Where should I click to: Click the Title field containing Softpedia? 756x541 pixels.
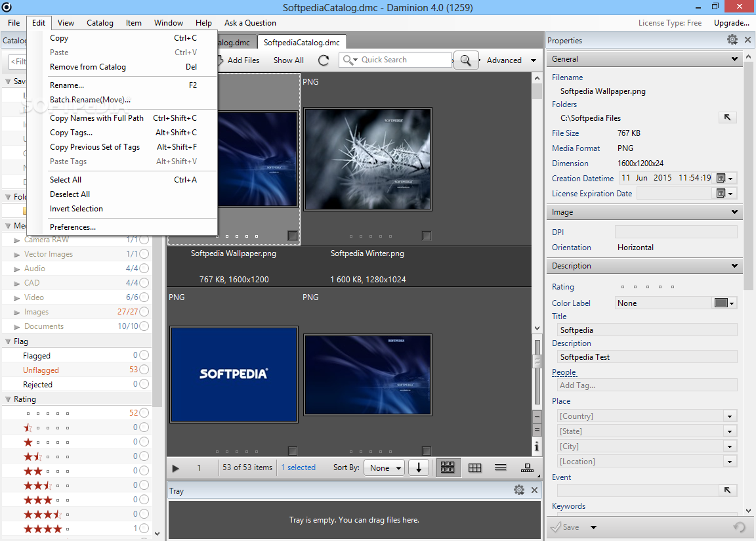[647, 330]
